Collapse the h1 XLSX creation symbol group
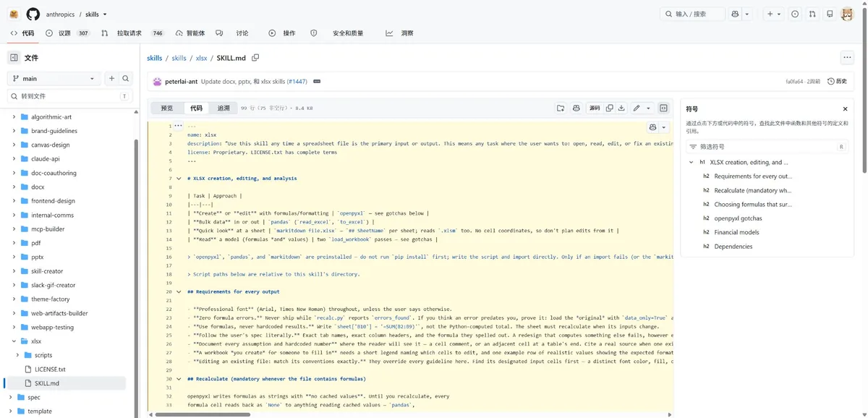868x418 pixels. tap(691, 163)
